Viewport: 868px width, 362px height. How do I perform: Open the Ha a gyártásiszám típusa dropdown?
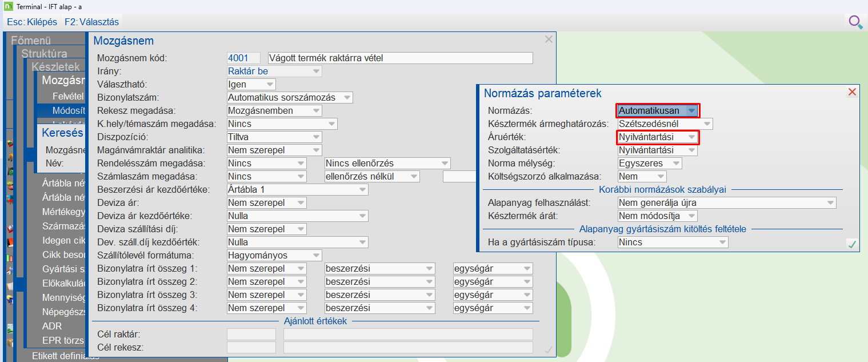[673, 242]
